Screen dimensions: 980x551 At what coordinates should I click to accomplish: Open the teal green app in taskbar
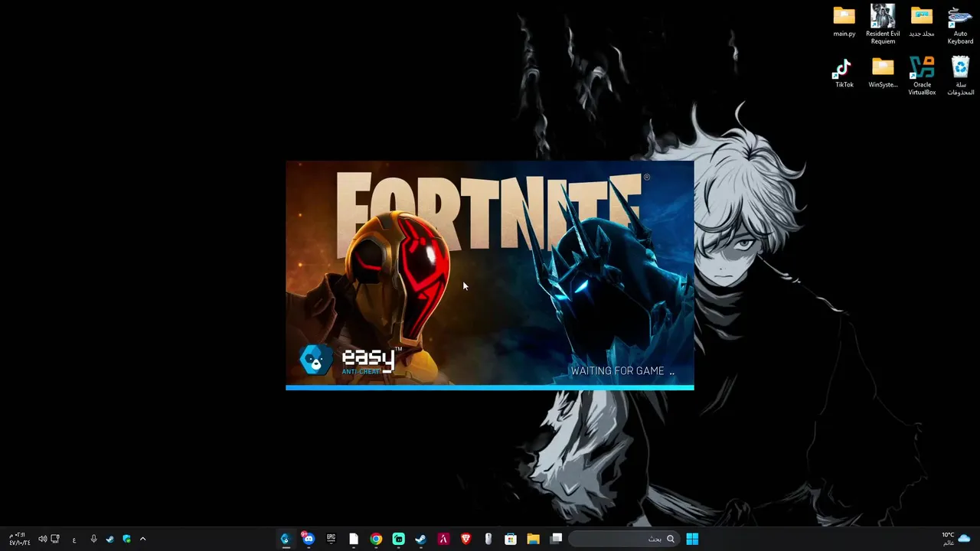click(398, 539)
